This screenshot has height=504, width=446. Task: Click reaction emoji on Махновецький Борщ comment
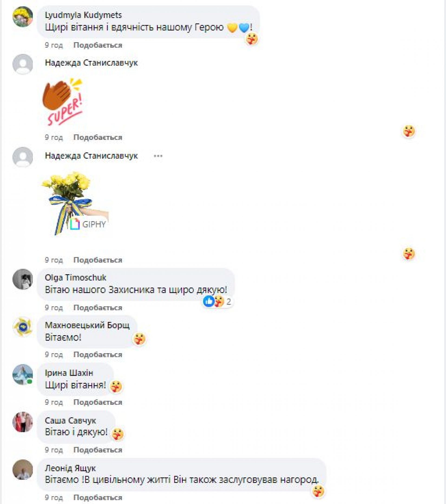pyautogui.click(x=139, y=339)
